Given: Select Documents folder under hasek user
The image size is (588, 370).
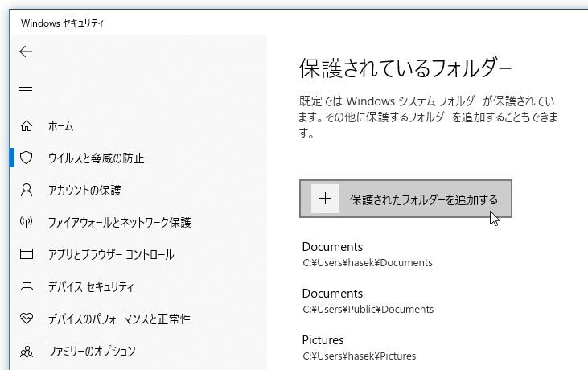Looking at the screenshot, I should [332, 247].
